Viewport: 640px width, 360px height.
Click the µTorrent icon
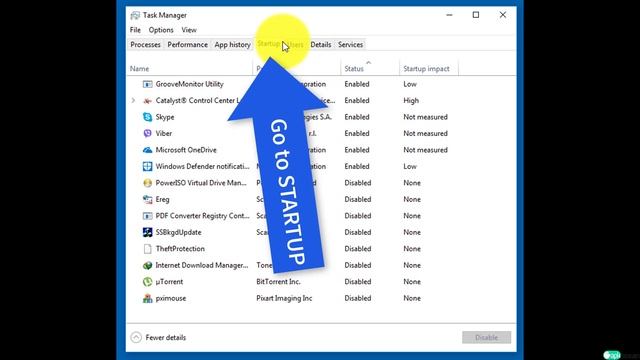coord(147,282)
